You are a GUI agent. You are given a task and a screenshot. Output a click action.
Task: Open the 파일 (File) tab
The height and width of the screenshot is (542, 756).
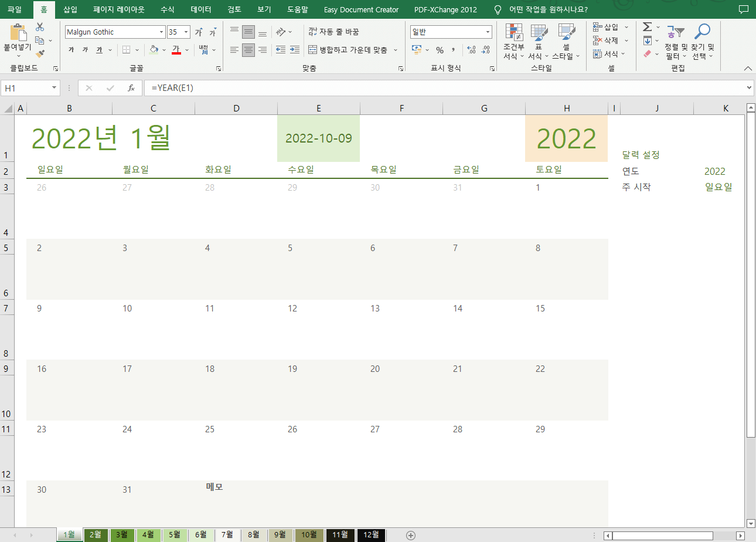coord(15,9)
